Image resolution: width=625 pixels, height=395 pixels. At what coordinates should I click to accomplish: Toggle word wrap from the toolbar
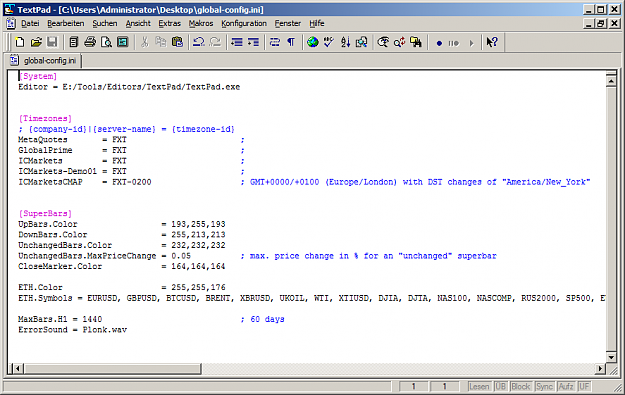tap(275, 42)
